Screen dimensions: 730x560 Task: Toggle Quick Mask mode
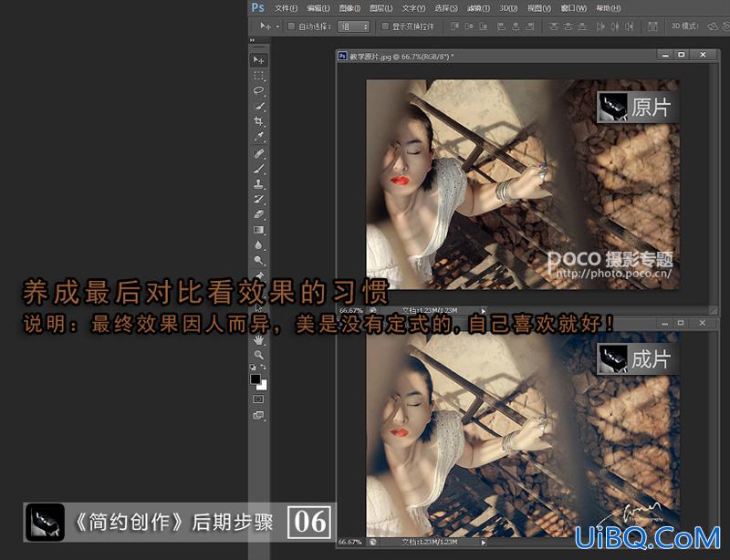[258, 399]
